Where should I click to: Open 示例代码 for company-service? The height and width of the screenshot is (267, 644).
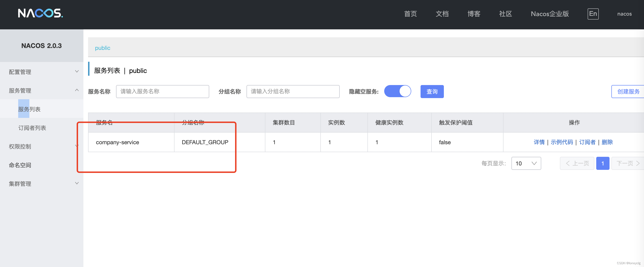[562, 142]
